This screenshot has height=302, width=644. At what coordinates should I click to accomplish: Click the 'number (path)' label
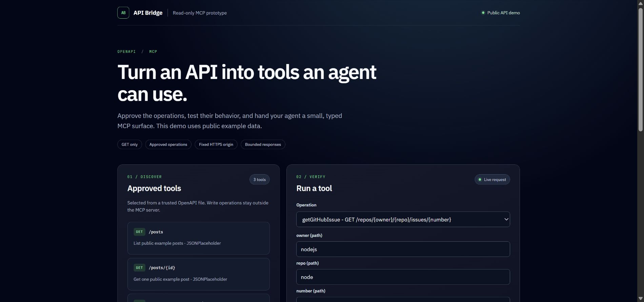(x=311, y=291)
